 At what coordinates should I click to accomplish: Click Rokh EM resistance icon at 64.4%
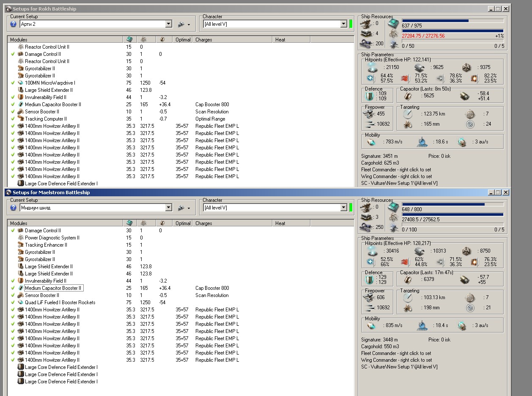tap(372, 78)
